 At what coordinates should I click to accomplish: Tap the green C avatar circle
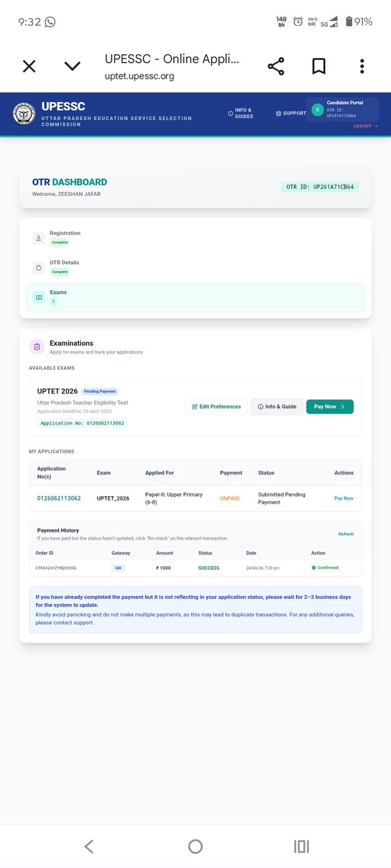pos(316,110)
